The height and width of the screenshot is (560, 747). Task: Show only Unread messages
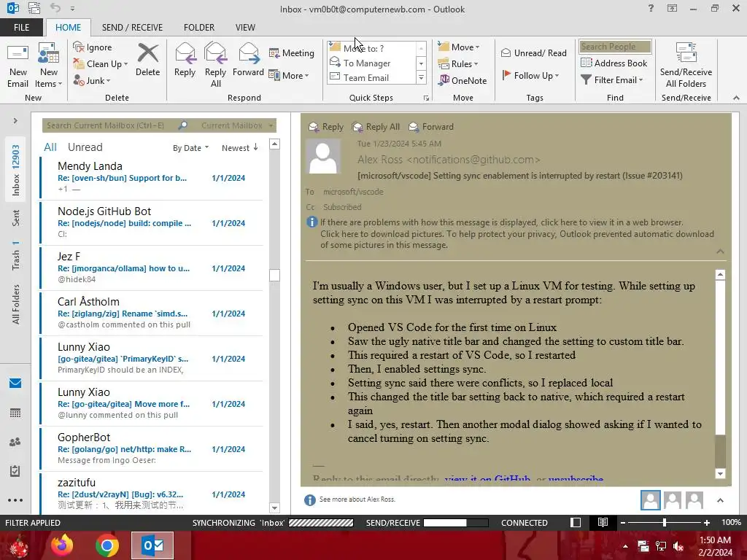85,147
